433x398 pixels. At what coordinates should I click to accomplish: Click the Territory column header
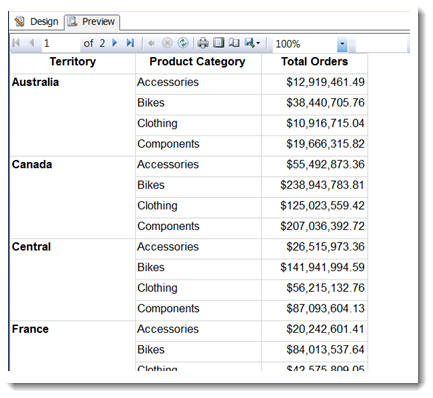73,62
